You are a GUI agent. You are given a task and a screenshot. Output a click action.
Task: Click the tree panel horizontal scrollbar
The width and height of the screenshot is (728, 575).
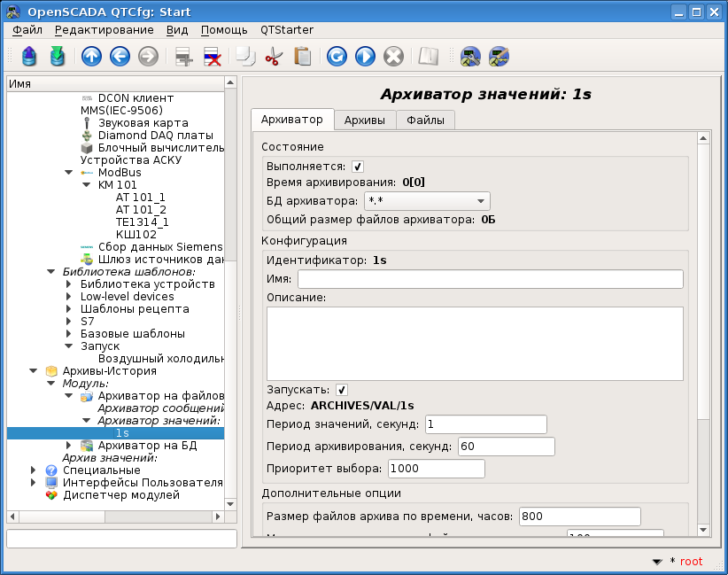(x=114, y=517)
